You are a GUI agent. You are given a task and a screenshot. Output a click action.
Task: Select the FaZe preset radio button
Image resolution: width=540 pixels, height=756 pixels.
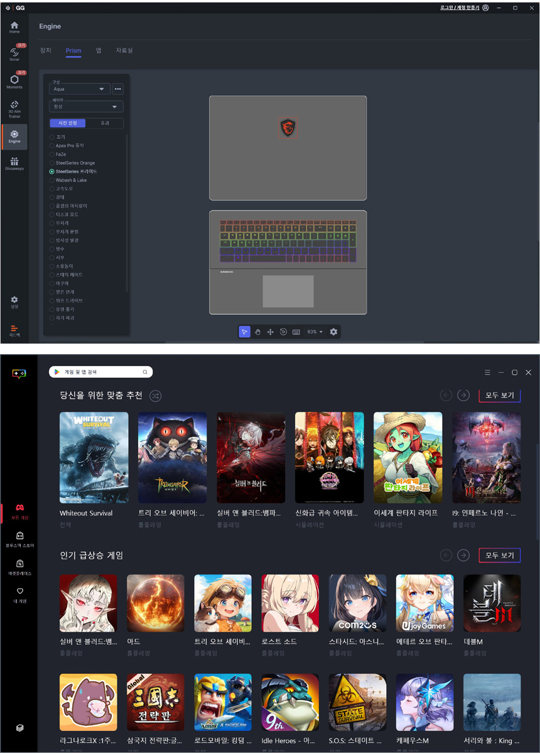pos(52,154)
